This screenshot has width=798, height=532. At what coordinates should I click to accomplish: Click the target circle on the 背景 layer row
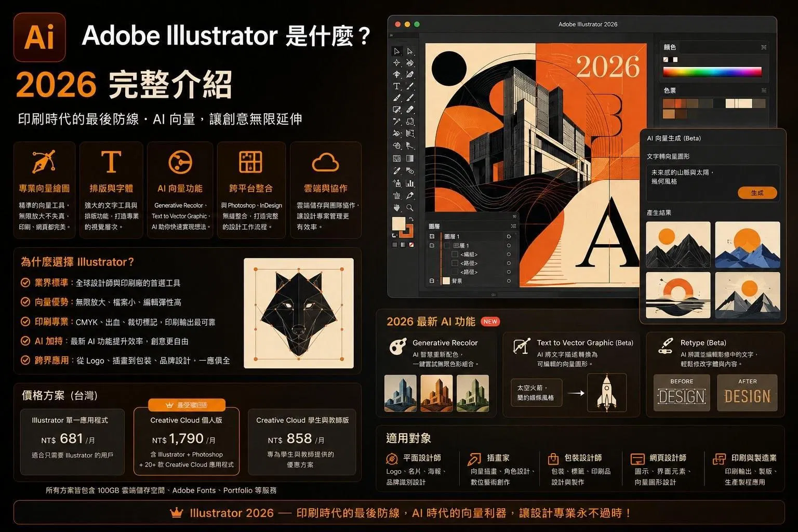[509, 281]
